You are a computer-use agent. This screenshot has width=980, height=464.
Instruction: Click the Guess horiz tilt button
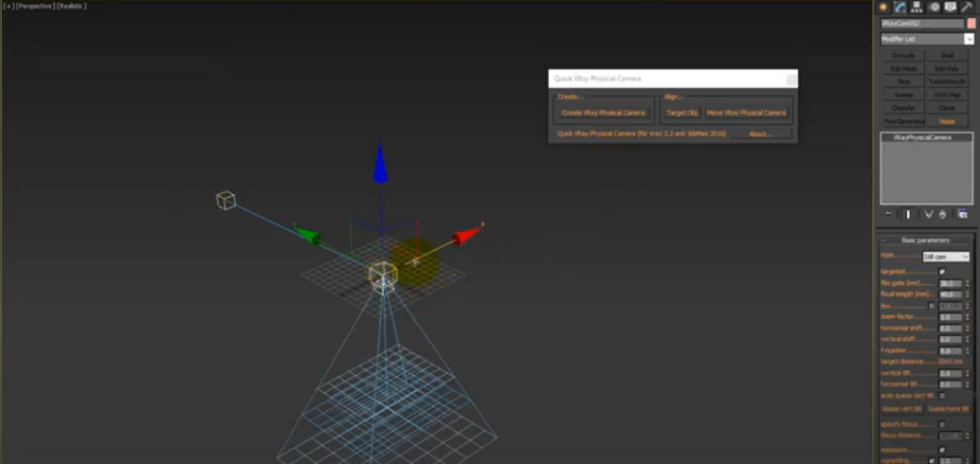(948, 409)
